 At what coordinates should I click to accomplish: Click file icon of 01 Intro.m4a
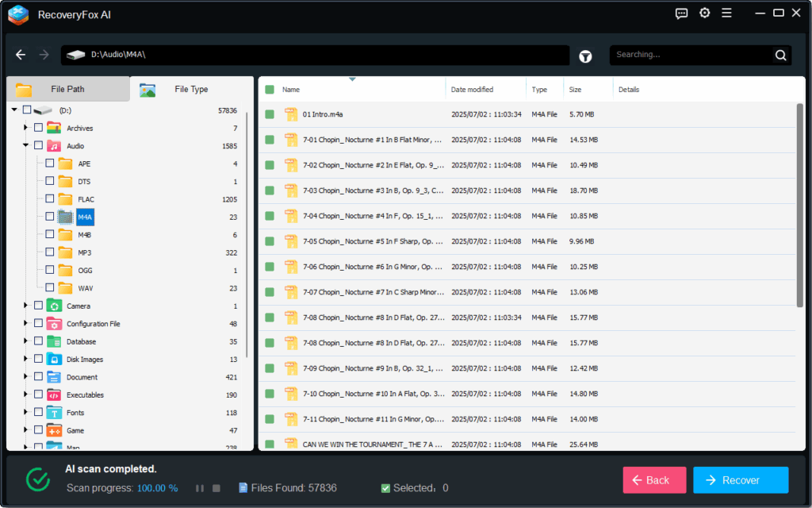click(x=291, y=114)
